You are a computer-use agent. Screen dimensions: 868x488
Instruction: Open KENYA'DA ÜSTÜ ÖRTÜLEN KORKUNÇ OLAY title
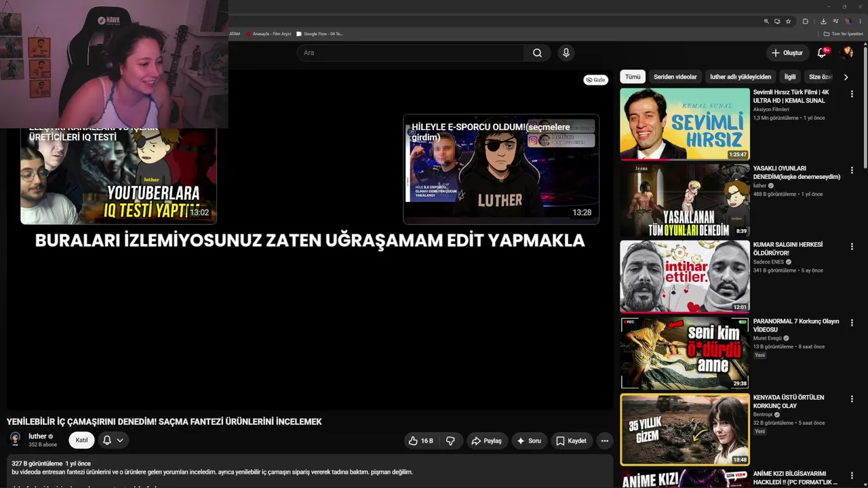click(x=789, y=401)
